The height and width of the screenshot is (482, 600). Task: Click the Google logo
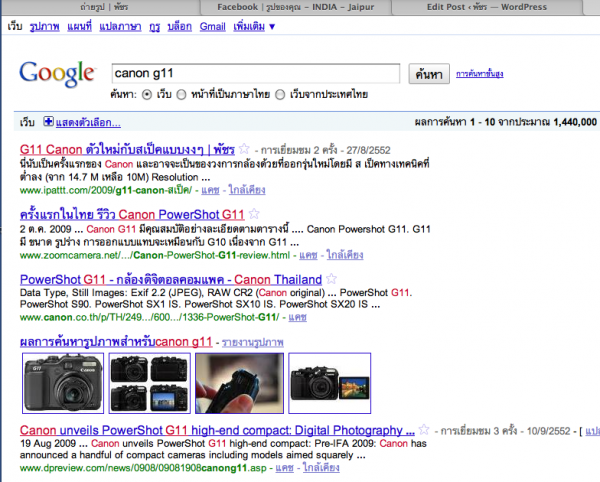(x=57, y=74)
